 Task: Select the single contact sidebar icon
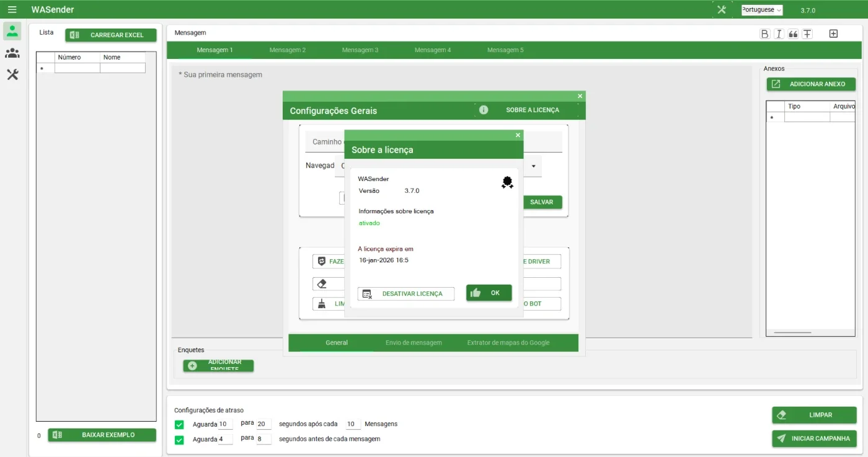[12, 31]
